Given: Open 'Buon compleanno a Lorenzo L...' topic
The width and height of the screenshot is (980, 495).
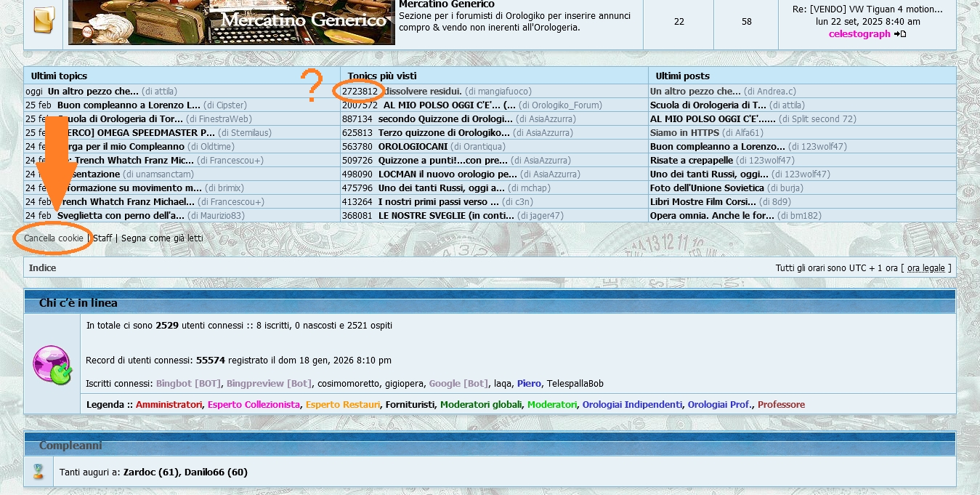Looking at the screenshot, I should coord(131,105).
